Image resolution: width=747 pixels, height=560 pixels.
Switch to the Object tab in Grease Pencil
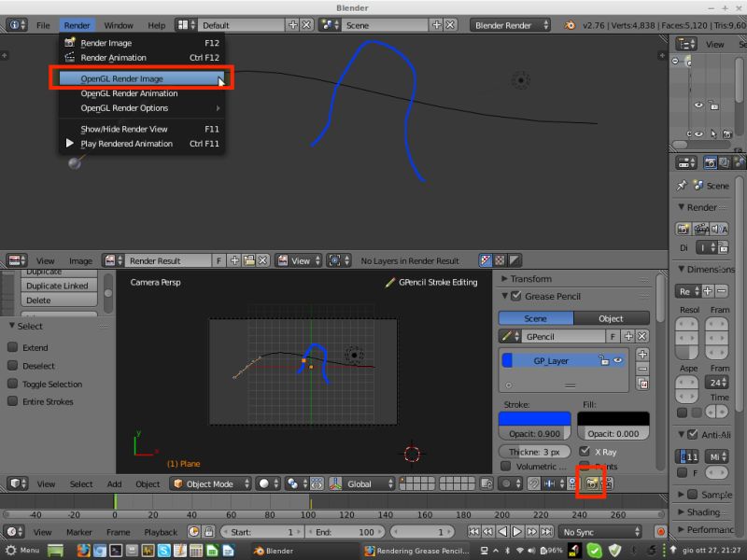click(613, 317)
